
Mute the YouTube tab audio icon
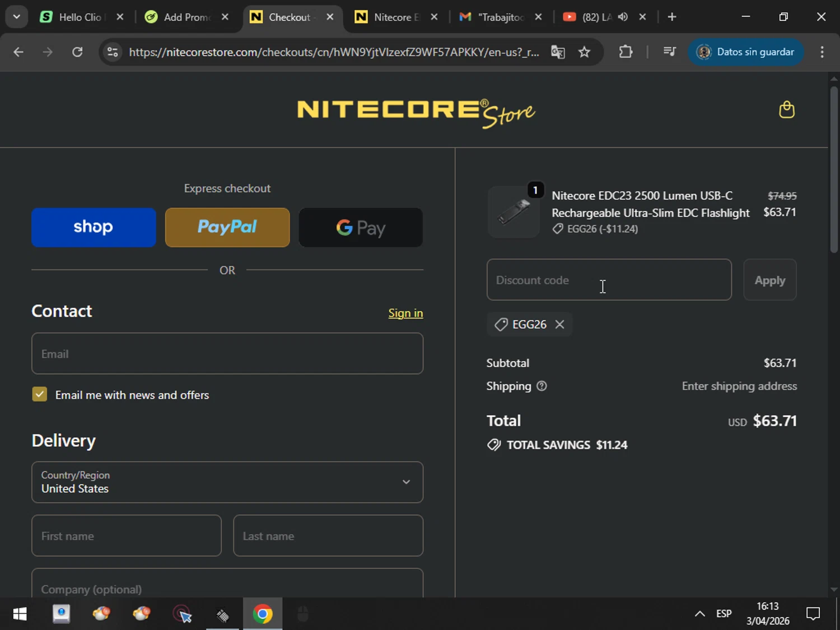coord(623,17)
